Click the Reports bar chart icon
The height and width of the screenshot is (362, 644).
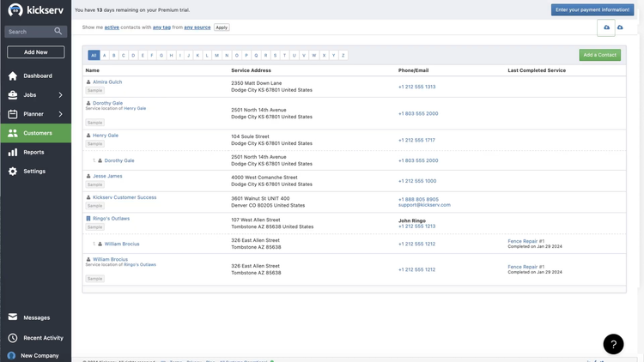[x=13, y=153]
